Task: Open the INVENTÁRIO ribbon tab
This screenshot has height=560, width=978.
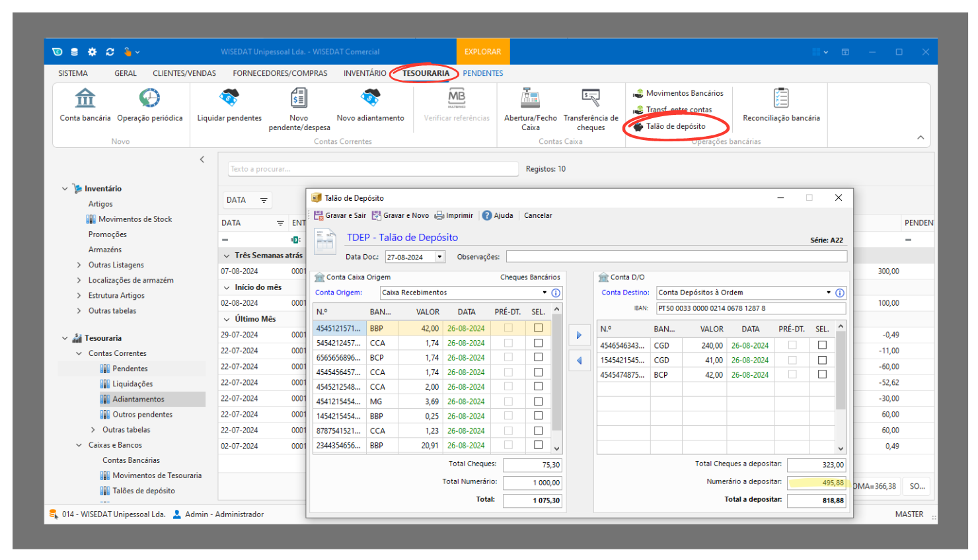Action: [364, 73]
